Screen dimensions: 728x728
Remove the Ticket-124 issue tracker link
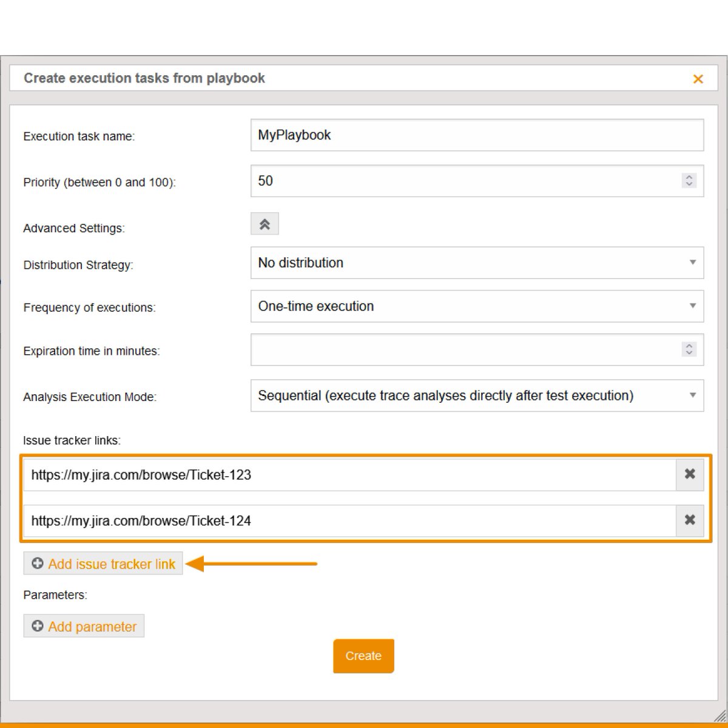690,521
